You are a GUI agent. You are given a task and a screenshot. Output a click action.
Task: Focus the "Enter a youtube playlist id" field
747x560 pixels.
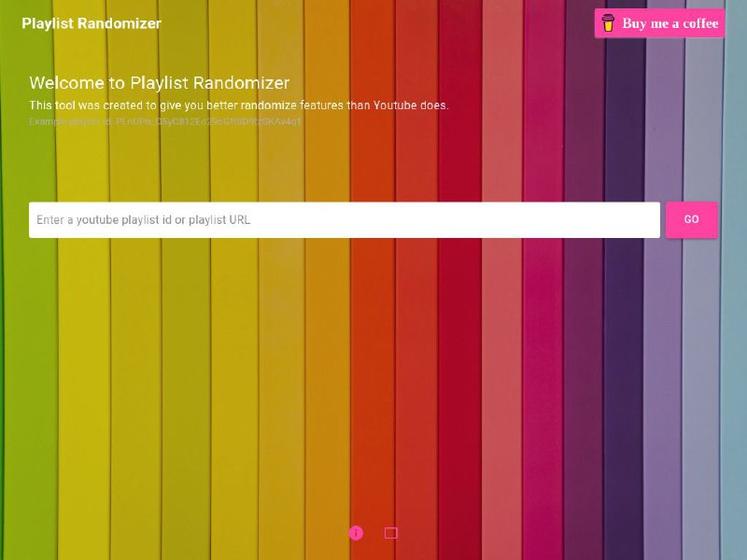tap(344, 219)
